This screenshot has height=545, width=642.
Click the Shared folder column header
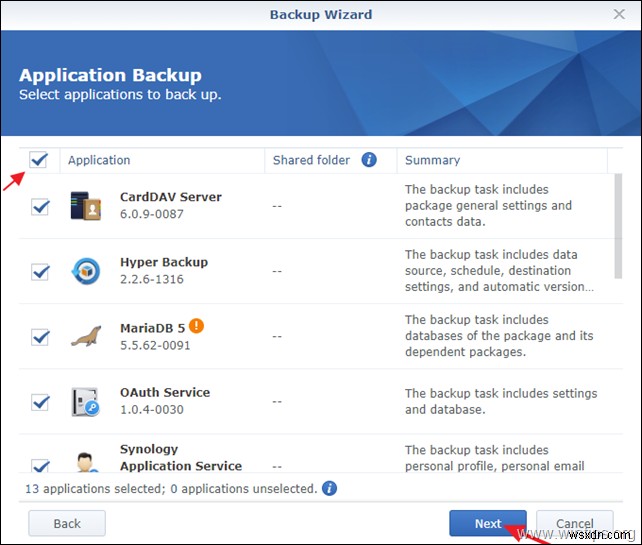[x=330, y=160]
